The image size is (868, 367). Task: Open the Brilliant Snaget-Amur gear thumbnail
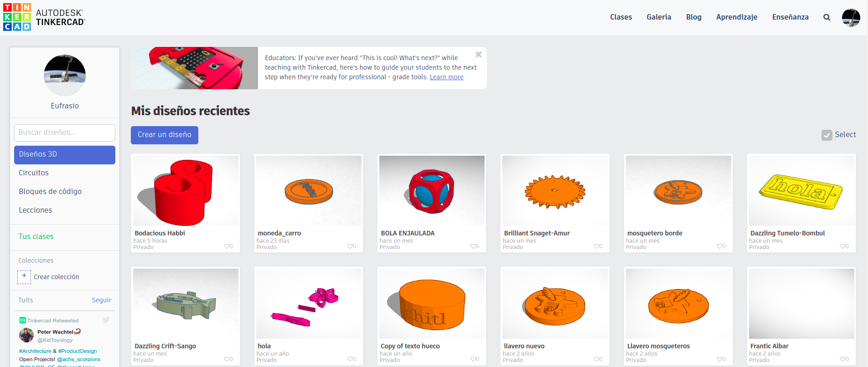tap(555, 191)
